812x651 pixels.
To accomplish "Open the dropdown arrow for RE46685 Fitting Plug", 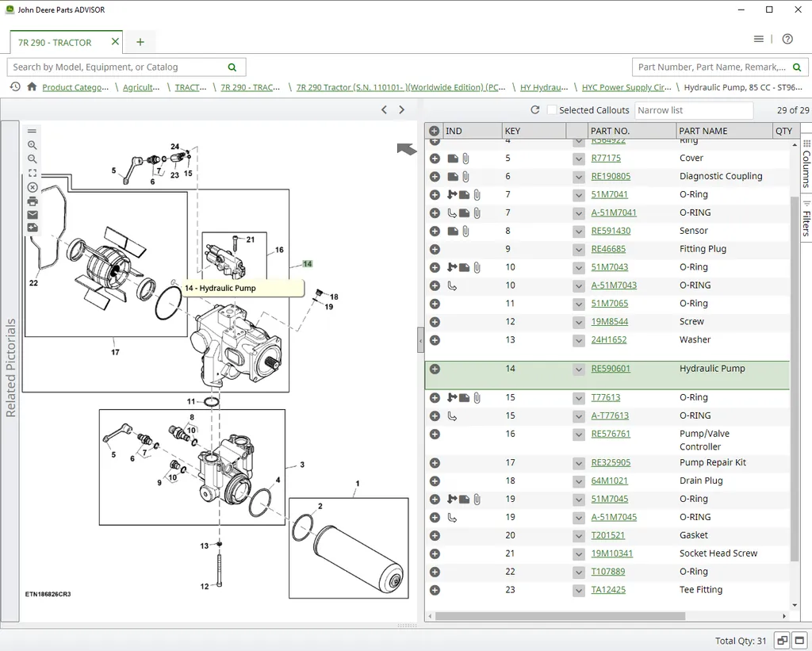I will click(578, 249).
